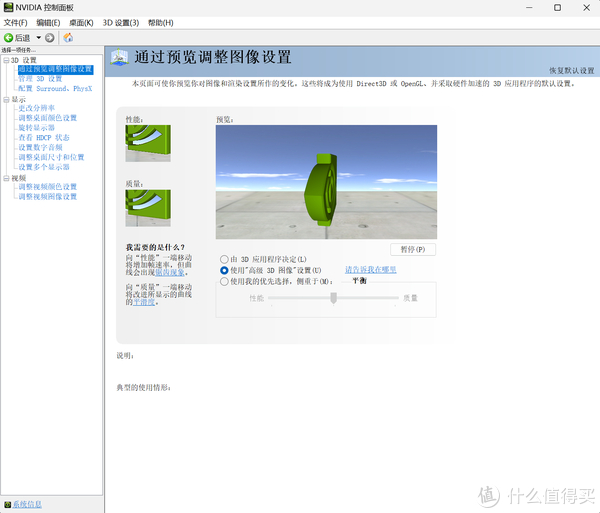Click the system info icon at bottom left
The width and height of the screenshot is (600, 513).
click(x=7, y=505)
